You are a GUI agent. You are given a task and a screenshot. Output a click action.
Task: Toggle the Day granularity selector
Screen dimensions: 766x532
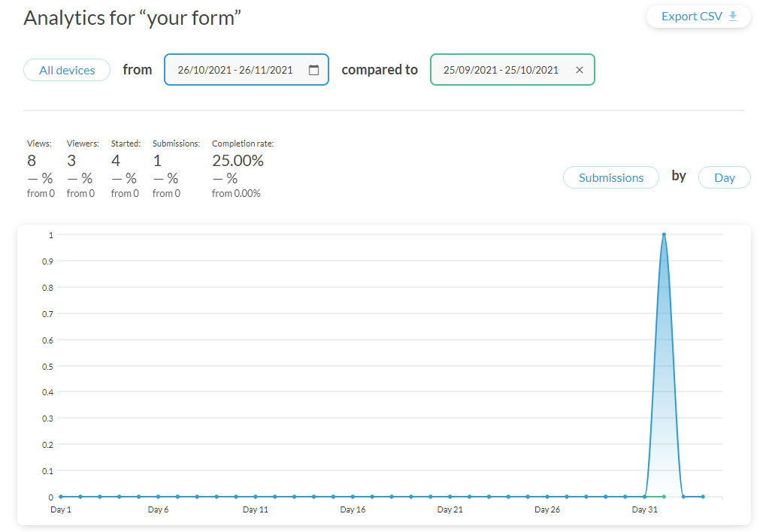tap(724, 177)
